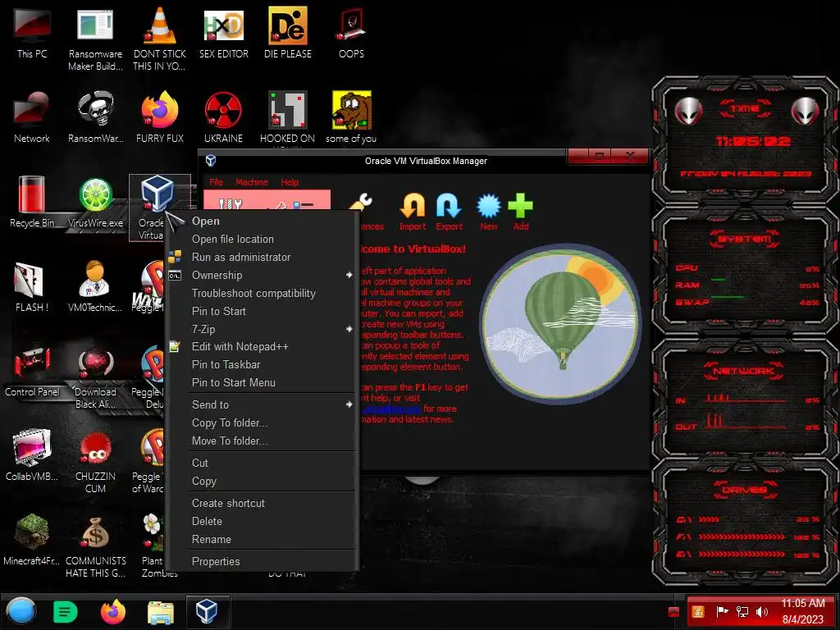Select the VirusWire.exe lime icon
Viewport: 840px width, 630px height.
[x=95, y=202]
